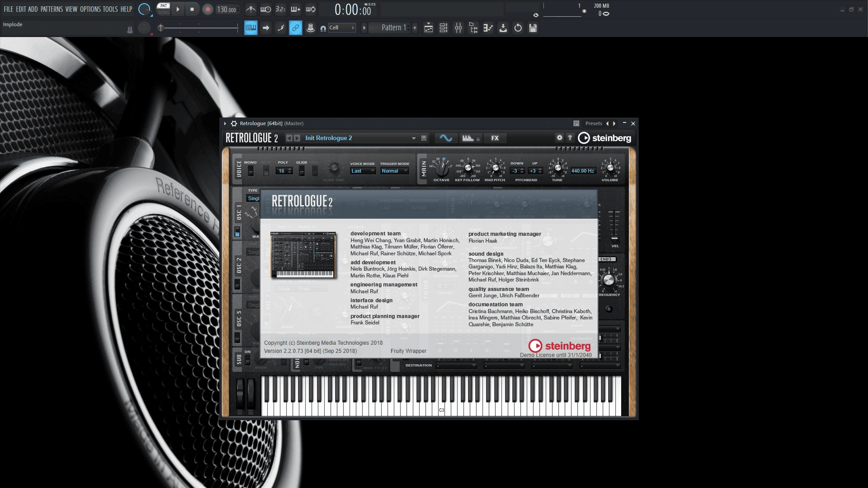Add new pattern with plus button
This screenshot has height=488, width=868.
[415, 28]
